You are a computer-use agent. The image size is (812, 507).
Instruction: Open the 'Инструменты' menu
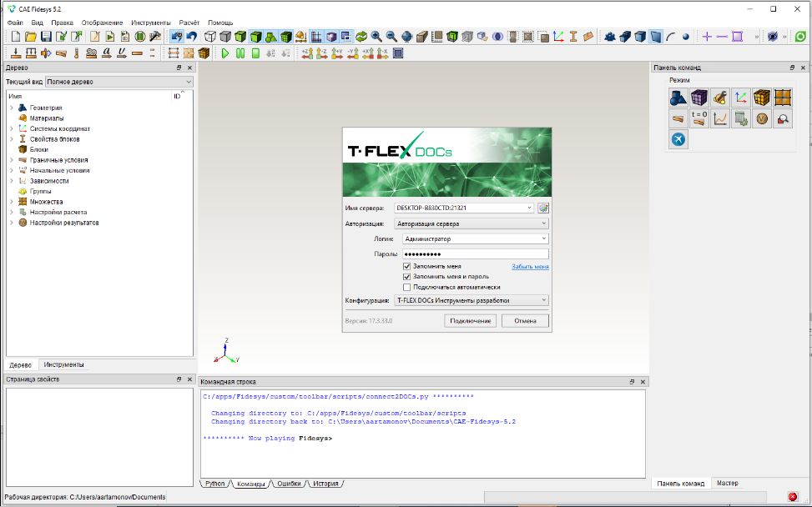(150, 23)
